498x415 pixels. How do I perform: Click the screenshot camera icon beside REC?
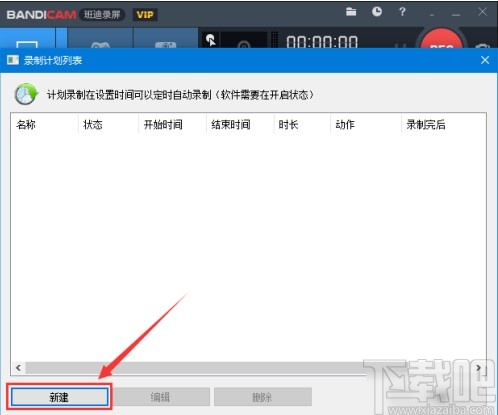(482, 46)
